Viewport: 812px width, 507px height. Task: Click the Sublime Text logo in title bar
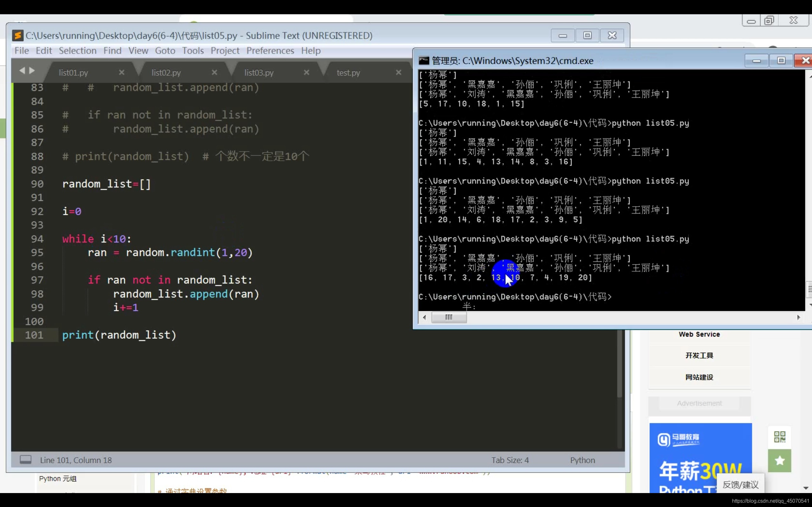tap(18, 35)
